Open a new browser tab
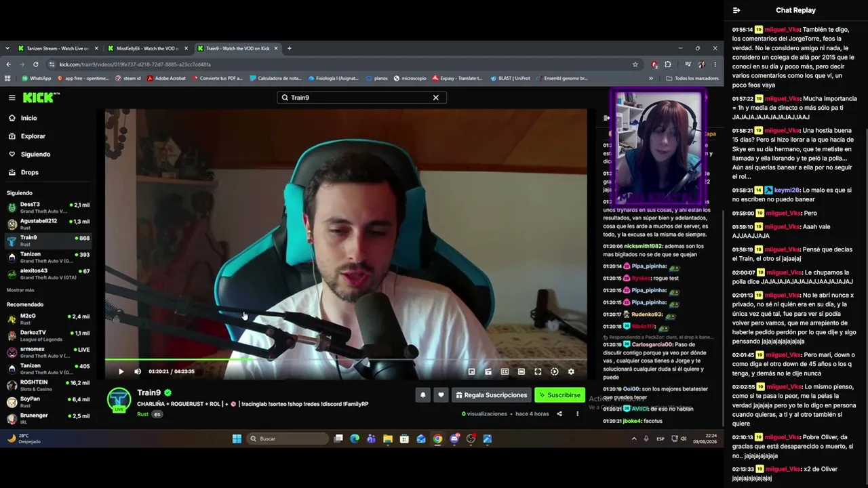Screen dimensions: 868x488 (x=290, y=48)
